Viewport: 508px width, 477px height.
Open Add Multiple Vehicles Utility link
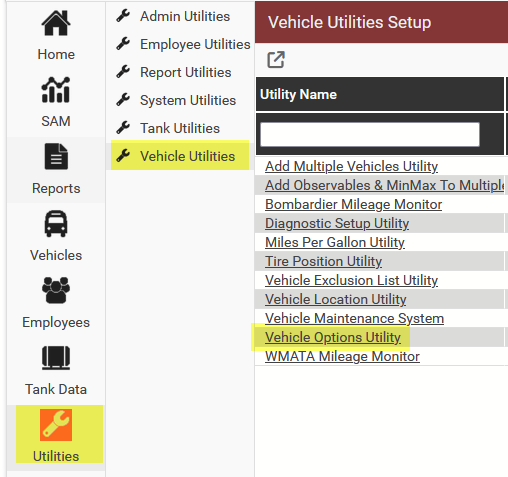pyautogui.click(x=351, y=166)
